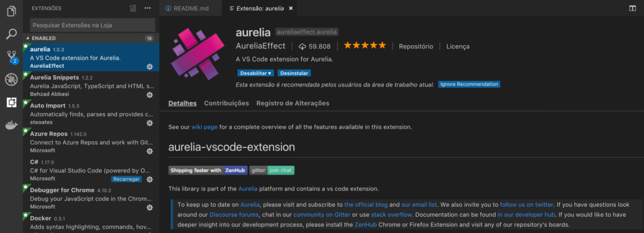Open the gear menu for C# extension

(x=150, y=179)
